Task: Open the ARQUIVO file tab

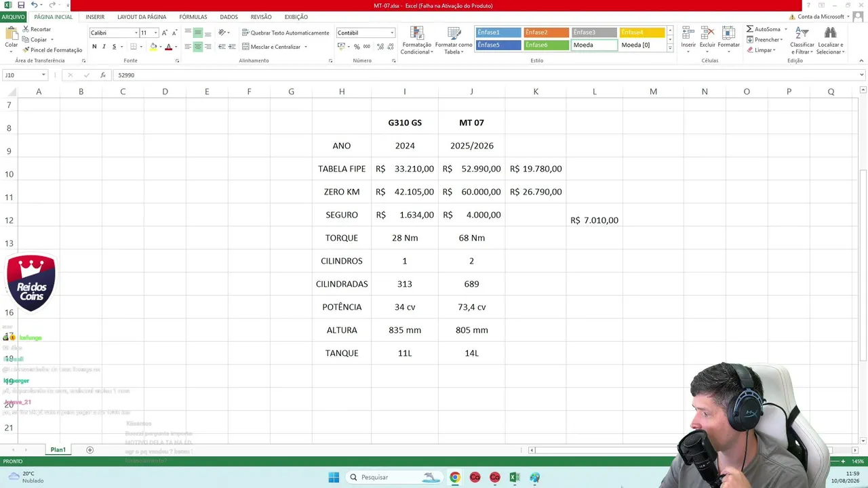Action: pos(13,17)
